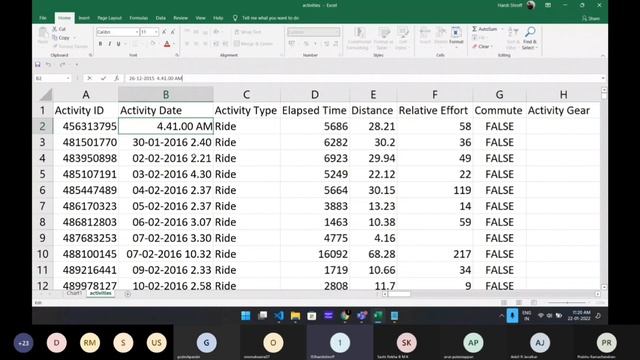Screen dimensions: 640x360
Task: Click the vertical scrollbar down arrow
Action: coord(604,287)
